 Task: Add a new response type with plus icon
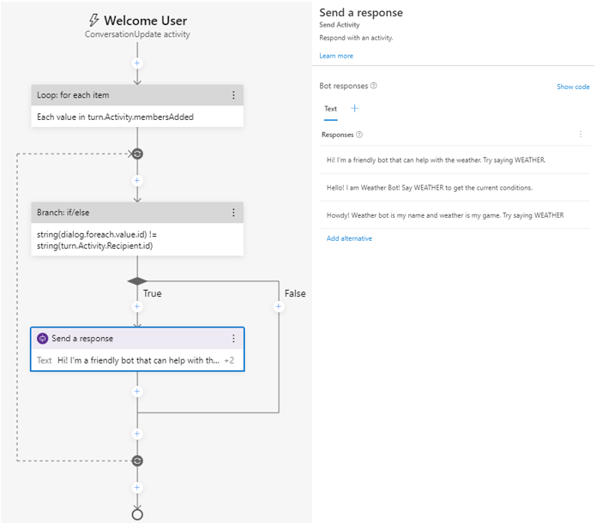(x=355, y=108)
